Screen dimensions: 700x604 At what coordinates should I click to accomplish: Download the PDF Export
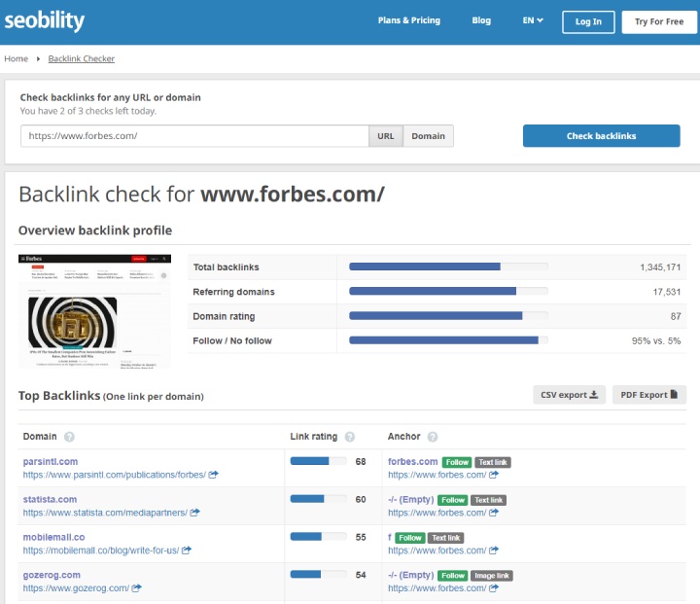(649, 395)
